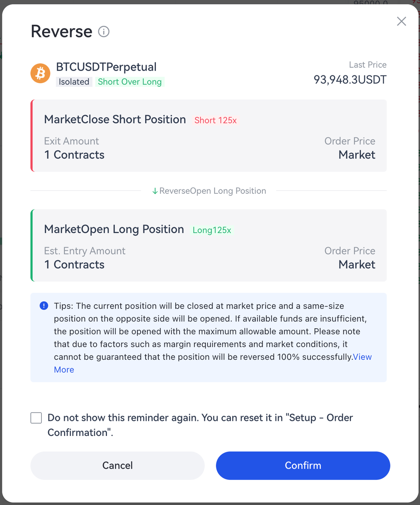Viewport: 420px width, 505px height.
Task: Tick the 'Do not show this reminder again' checkbox
Action: [x=36, y=418]
